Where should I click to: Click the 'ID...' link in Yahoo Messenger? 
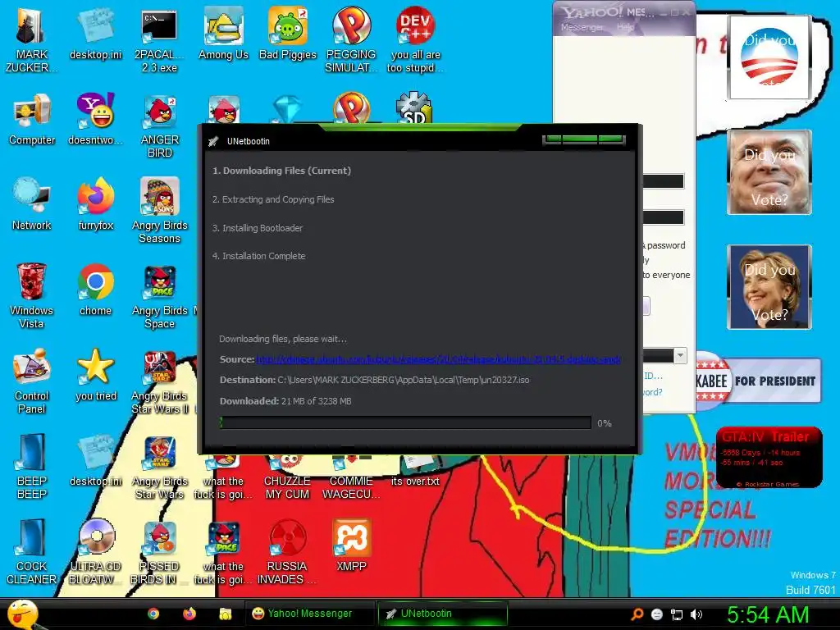(653, 376)
